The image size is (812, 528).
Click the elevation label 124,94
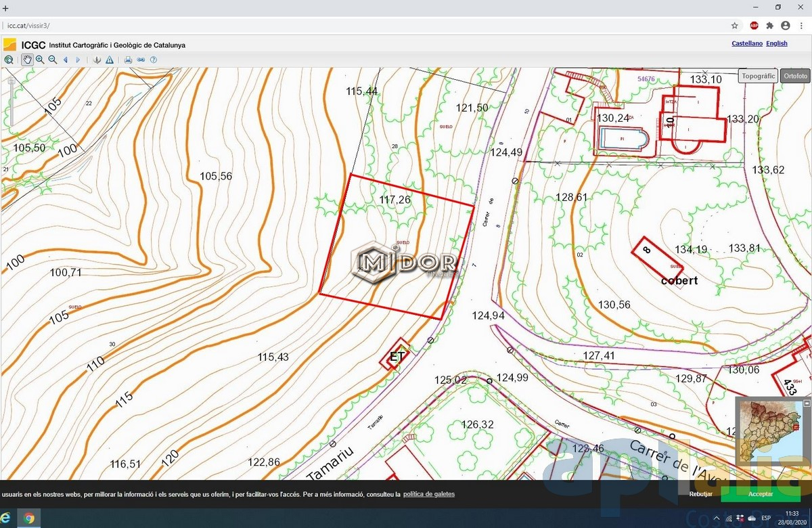[x=489, y=315]
